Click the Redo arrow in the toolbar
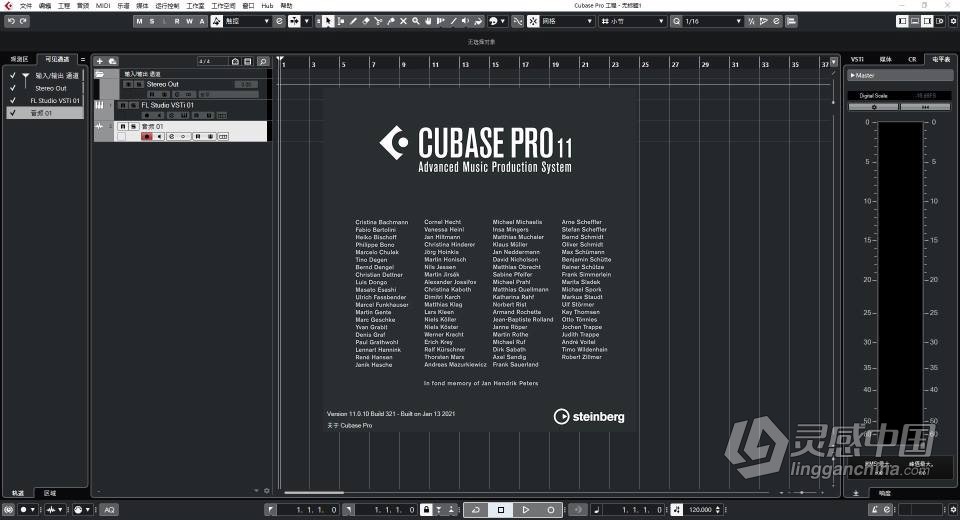 [23, 21]
